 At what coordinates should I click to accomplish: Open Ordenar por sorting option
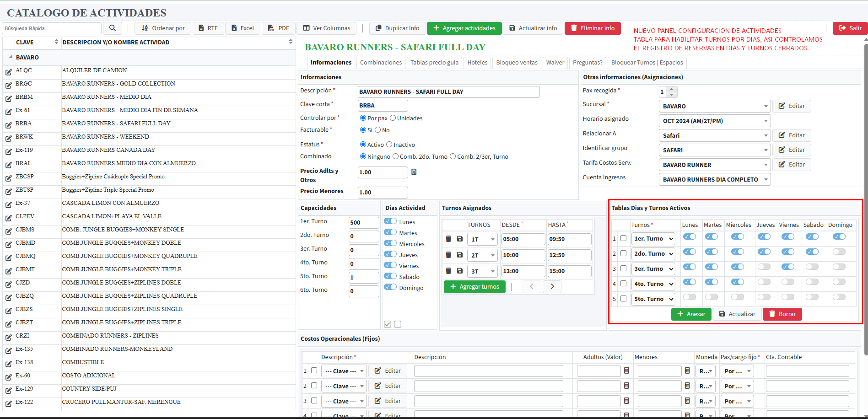tap(163, 28)
